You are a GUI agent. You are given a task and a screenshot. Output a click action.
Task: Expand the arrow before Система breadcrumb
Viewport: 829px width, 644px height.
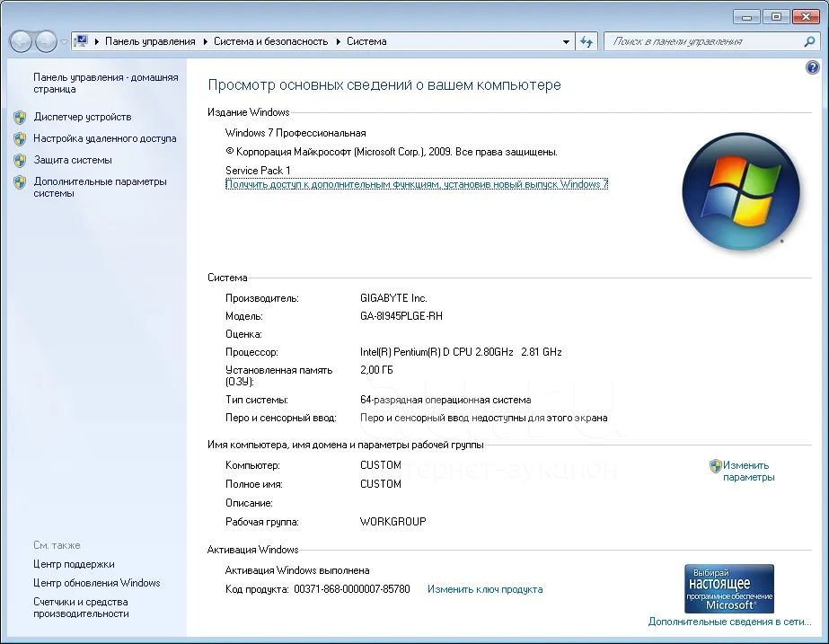[x=339, y=42]
